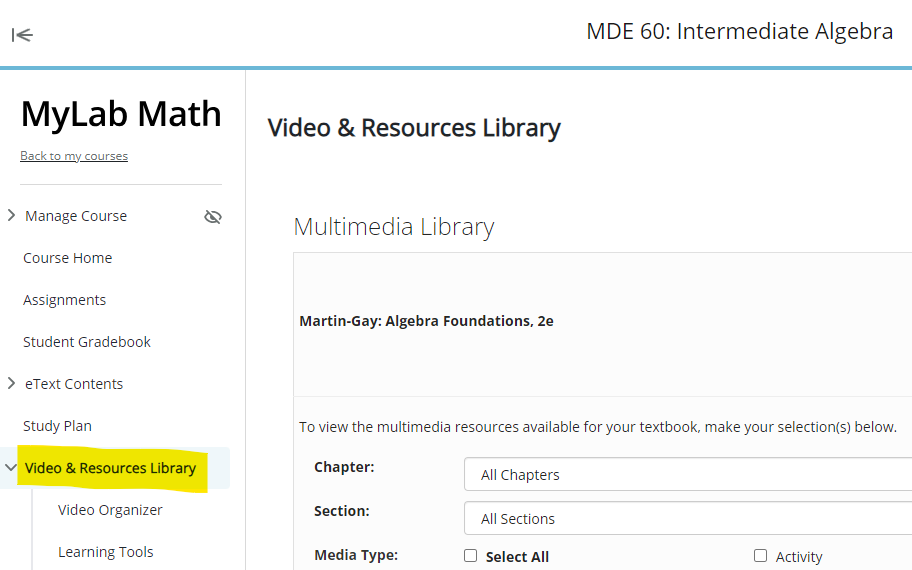The height and width of the screenshot is (570, 912).
Task: Toggle Manage Course visibility eye icon
Action: point(213,217)
